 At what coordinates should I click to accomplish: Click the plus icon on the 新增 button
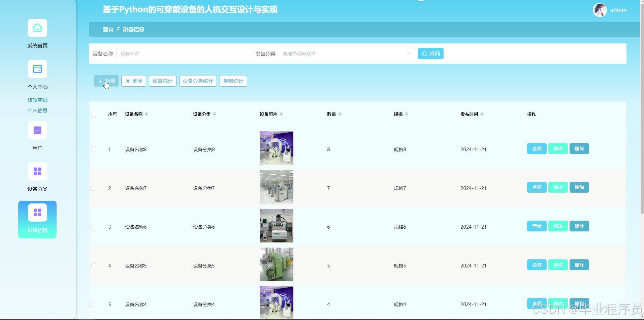point(100,81)
